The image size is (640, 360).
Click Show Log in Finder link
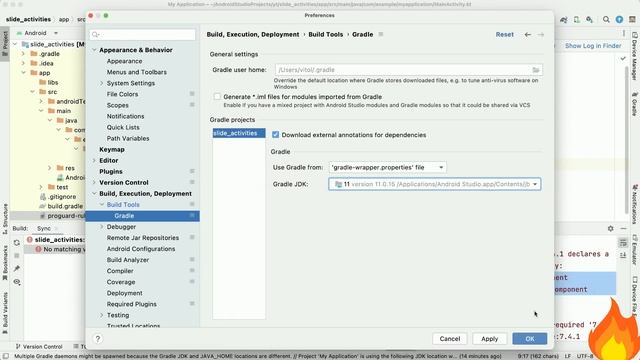tap(593, 46)
